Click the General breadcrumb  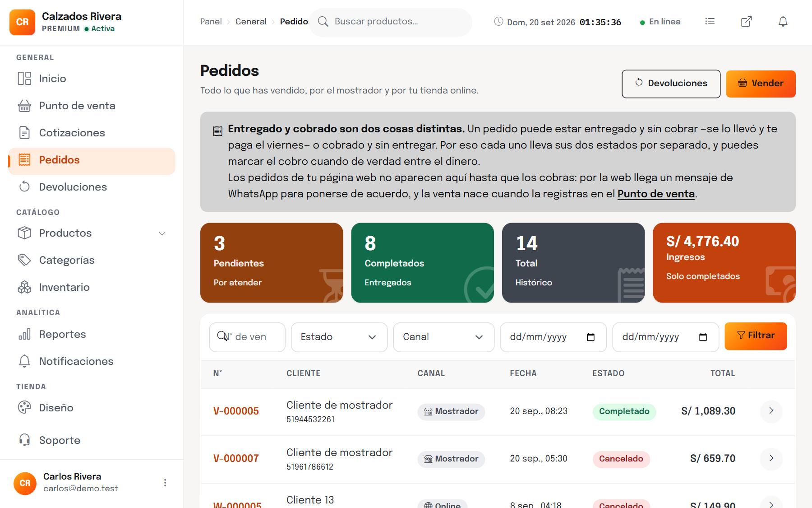pyautogui.click(x=251, y=22)
